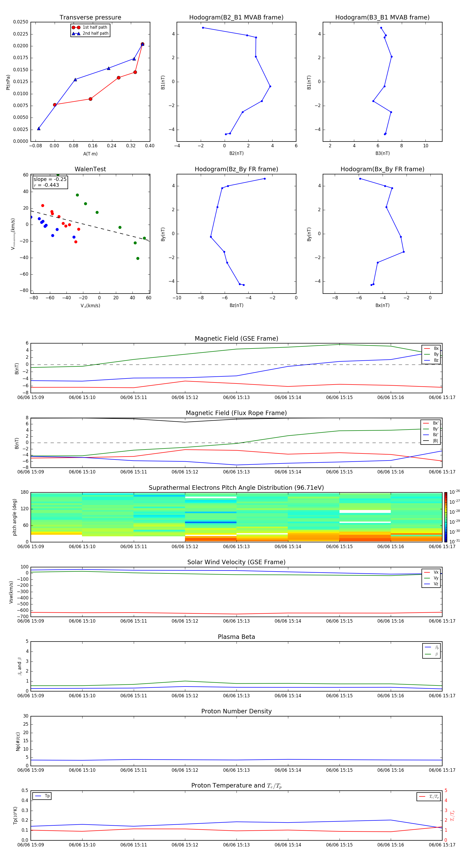473x868 pixels.
Task: Click the 'Hodogram(Bx_By FR frame)' title
Action: [382, 169]
